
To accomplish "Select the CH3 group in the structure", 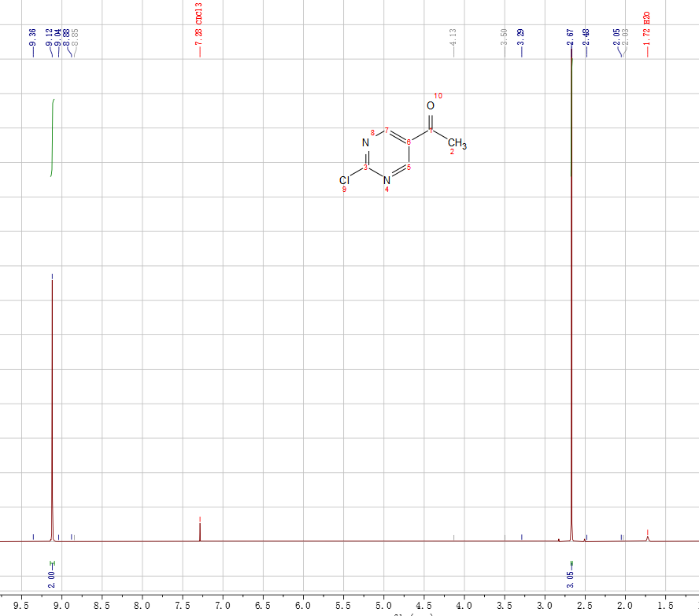I will click(x=457, y=144).
